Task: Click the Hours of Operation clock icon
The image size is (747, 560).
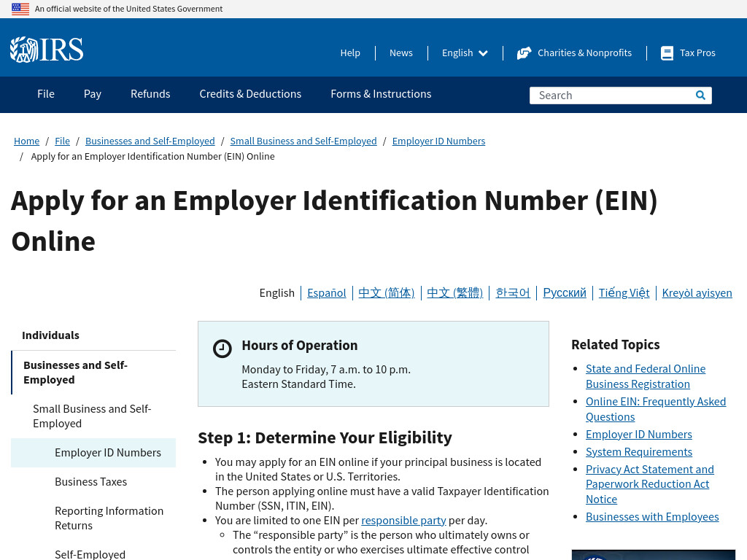Action: pyautogui.click(x=222, y=349)
